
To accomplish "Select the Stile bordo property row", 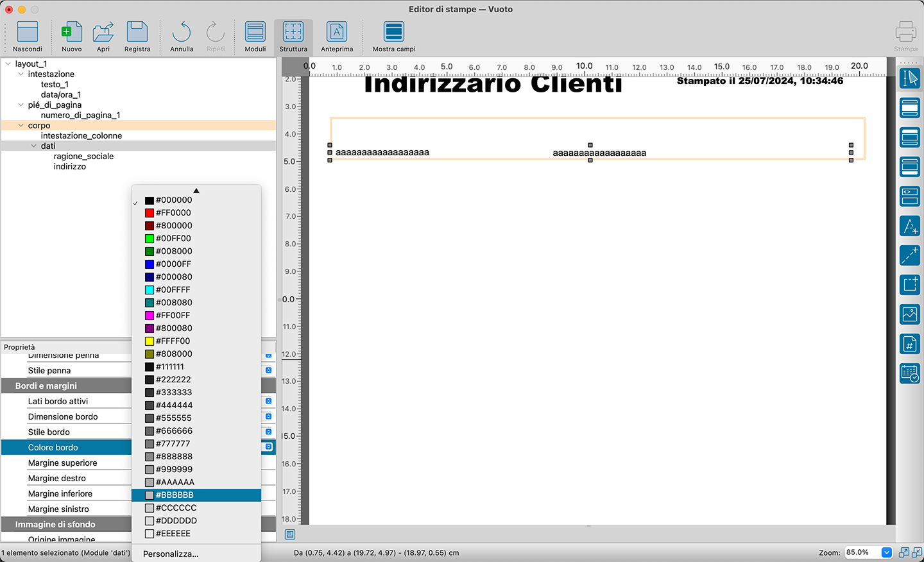I will tap(49, 432).
